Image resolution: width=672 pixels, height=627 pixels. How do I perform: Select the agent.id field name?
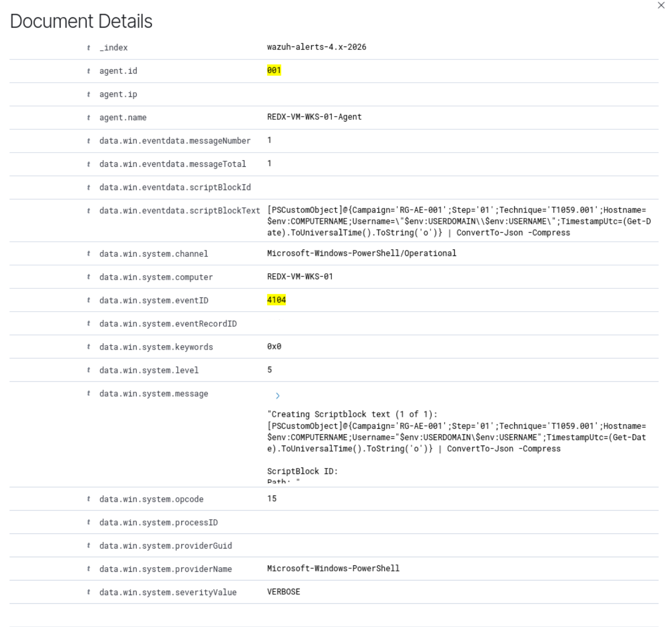coord(118,71)
